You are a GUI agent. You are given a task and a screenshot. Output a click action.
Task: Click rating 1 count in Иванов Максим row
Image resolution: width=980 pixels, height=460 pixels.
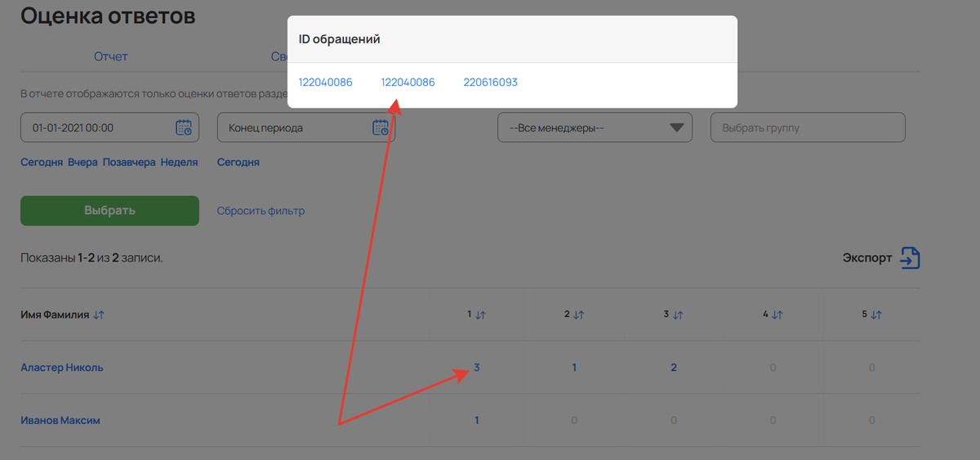tap(477, 421)
